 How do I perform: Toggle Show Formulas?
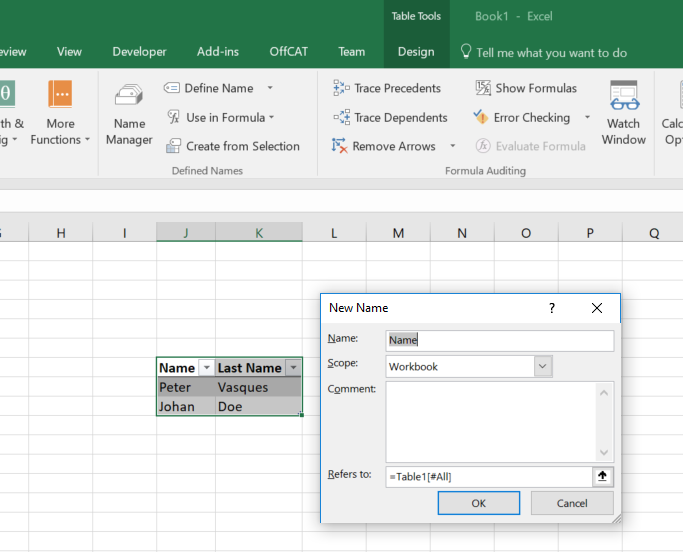pos(526,88)
